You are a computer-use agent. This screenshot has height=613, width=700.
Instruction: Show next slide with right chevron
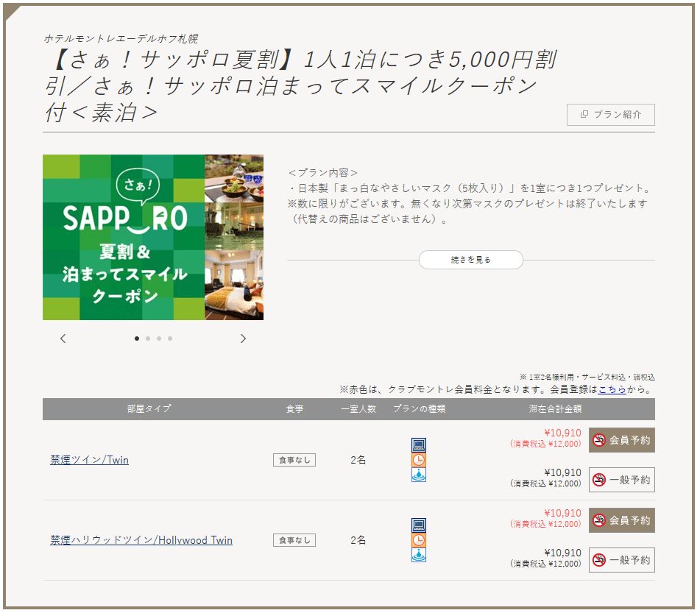pyautogui.click(x=243, y=339)
